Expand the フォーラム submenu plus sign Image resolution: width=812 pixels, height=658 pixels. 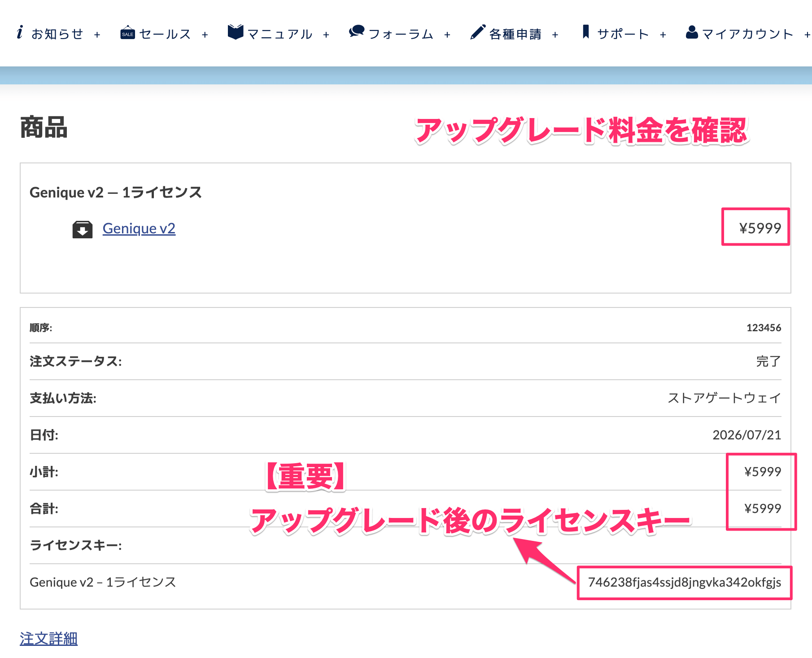(x=447, y=35)
